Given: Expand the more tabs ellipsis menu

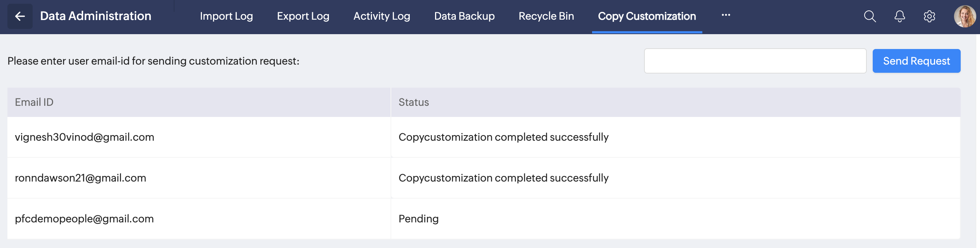Looking at the screenshot, I should pos(725,15).
